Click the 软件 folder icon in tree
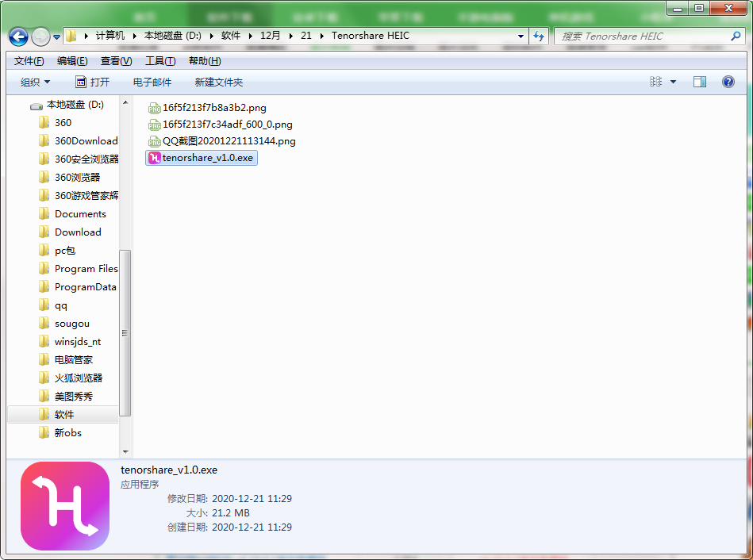 coord(44,414)
